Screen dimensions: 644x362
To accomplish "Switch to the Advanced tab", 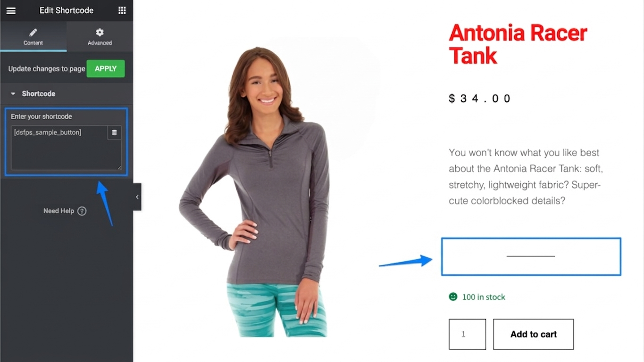I will (100, 36).
